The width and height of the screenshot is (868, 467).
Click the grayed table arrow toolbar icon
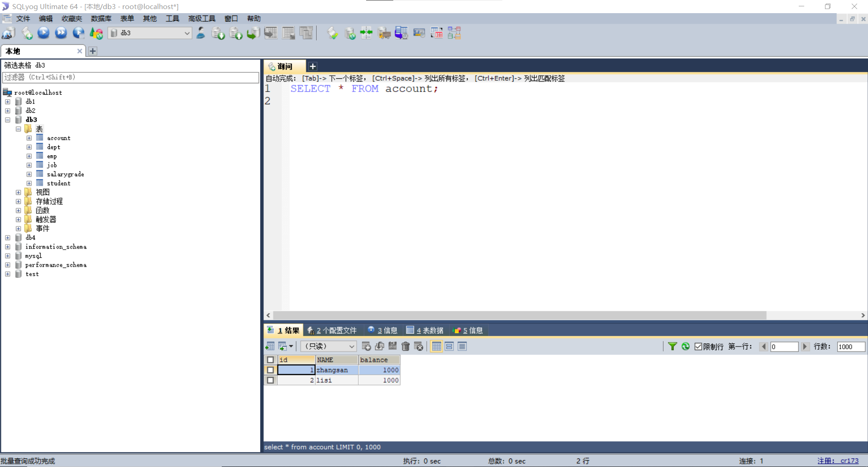(x=271, y=33)
